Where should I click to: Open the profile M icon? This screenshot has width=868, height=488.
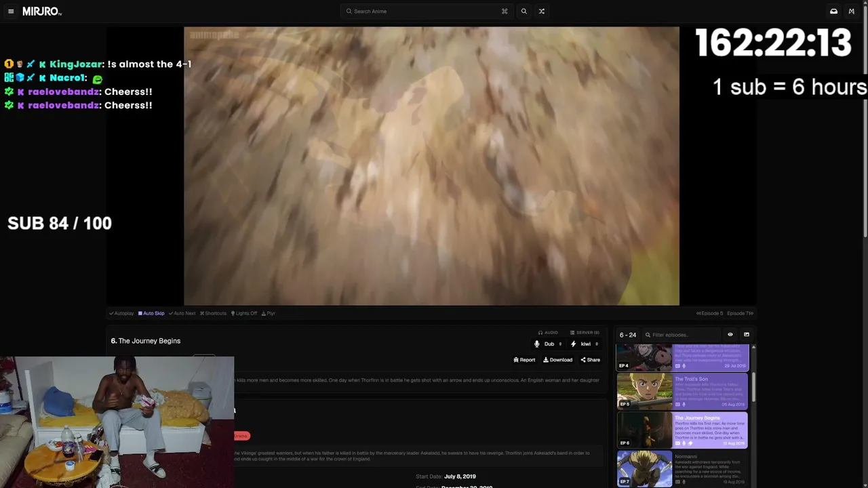(x=852, y=12)
